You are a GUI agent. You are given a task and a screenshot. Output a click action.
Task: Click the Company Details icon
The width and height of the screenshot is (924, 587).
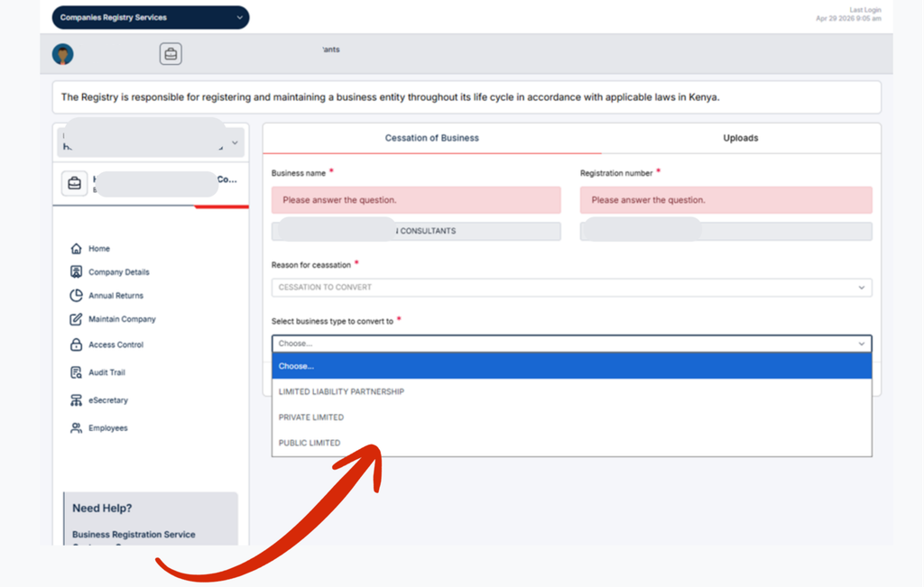pos(76,272)
